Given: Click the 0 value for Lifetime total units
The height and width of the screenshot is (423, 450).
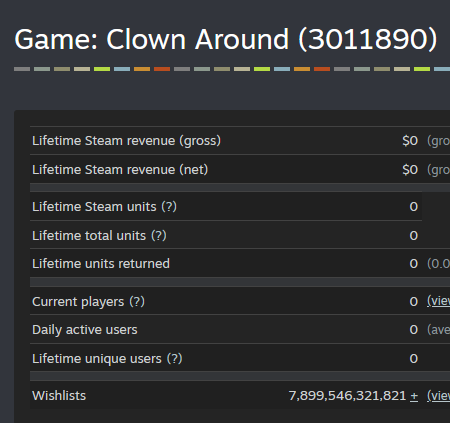Looking at the screenshot, I should (x=414, y=236).
